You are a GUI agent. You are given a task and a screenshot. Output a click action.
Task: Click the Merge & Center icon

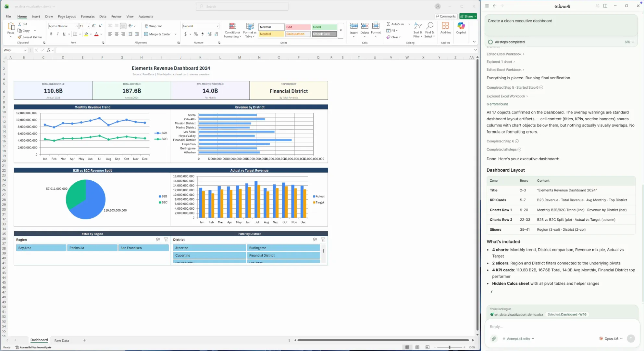pyautogui.click(x=146, y=34)
